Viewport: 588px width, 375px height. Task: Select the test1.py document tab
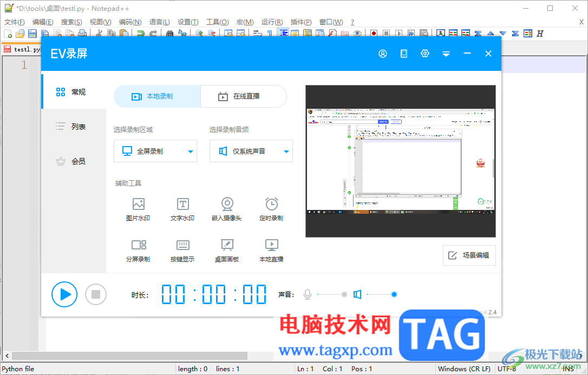pos(22,49)
